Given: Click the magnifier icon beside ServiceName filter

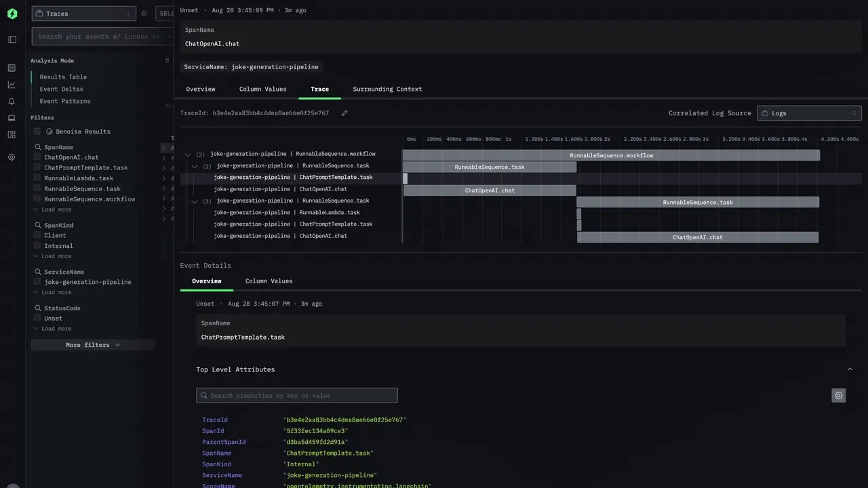Looking at the screenshot, I should [38, 272].
